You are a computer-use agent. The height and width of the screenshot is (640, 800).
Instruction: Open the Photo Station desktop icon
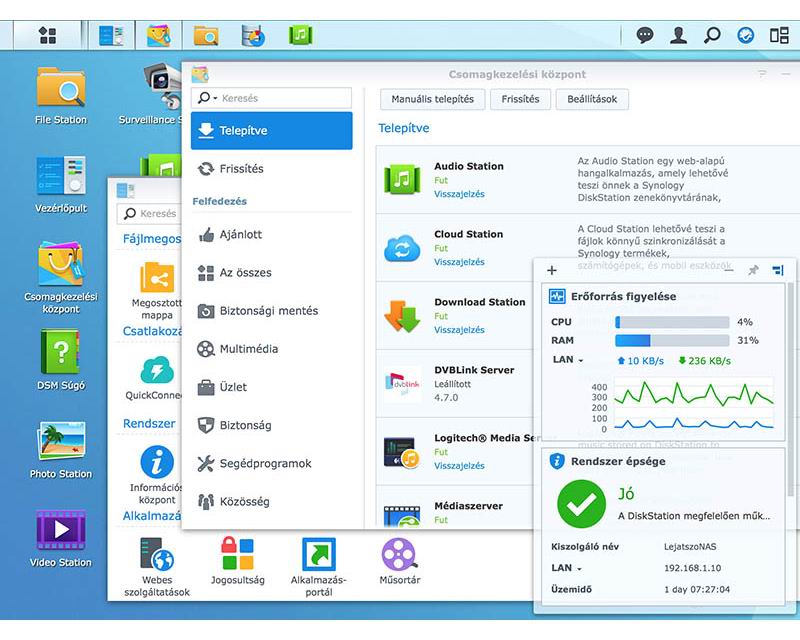pos(61,443)
